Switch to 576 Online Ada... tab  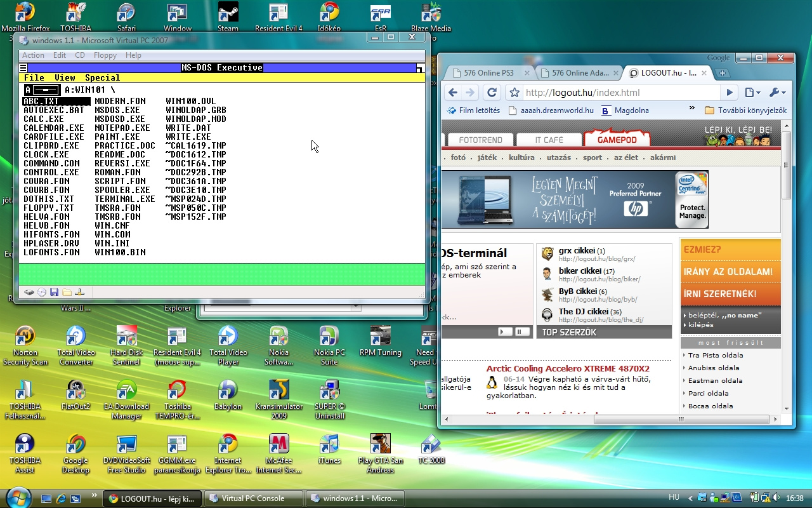579,73
